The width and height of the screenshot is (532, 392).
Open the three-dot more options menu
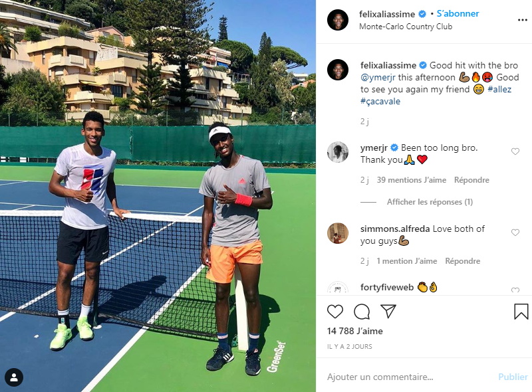coord(523,20)
